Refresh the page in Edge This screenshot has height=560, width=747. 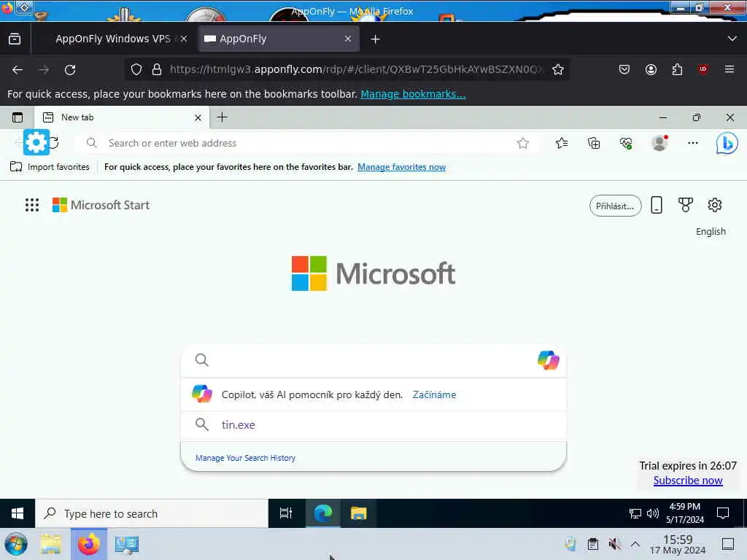pos(54,142)
